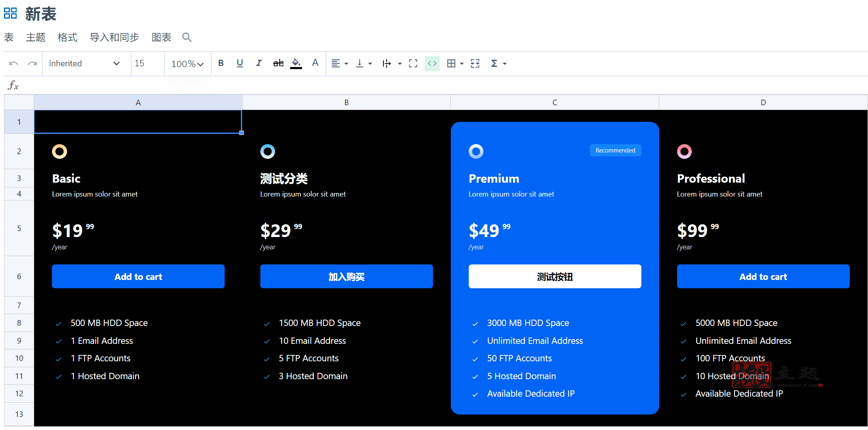The image size is (868, 430).
Task: Click the 测试按钮 button in Premium
Action: [555, 276]
